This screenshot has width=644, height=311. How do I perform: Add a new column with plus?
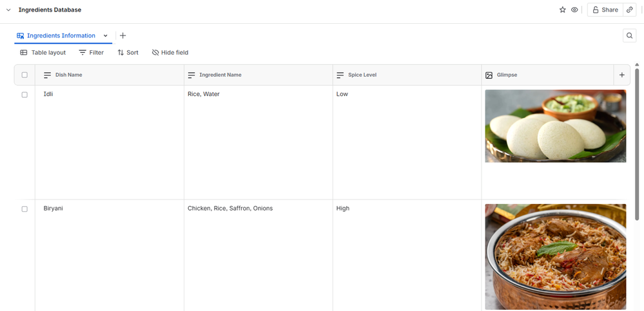(622, 75)
